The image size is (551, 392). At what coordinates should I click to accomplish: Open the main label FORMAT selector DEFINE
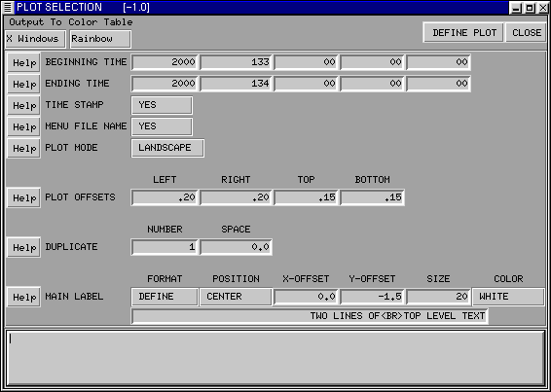click(x=165, y=297)
